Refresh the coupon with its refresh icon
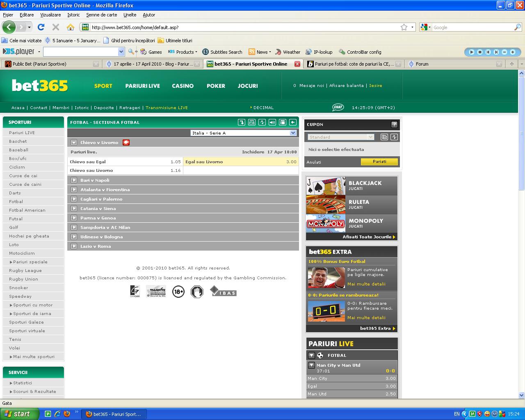The width and height of the screenshot is (525, 420). point(394,137)
